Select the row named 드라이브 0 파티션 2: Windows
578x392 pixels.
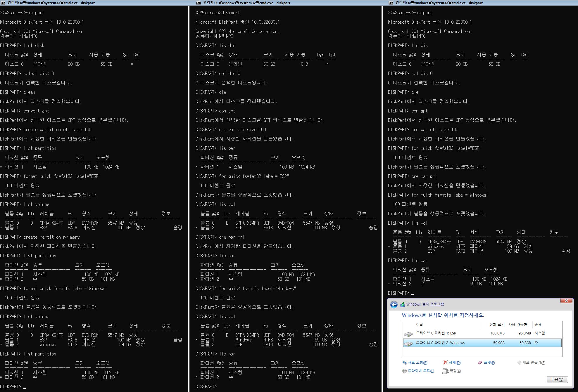click(482, 343)
